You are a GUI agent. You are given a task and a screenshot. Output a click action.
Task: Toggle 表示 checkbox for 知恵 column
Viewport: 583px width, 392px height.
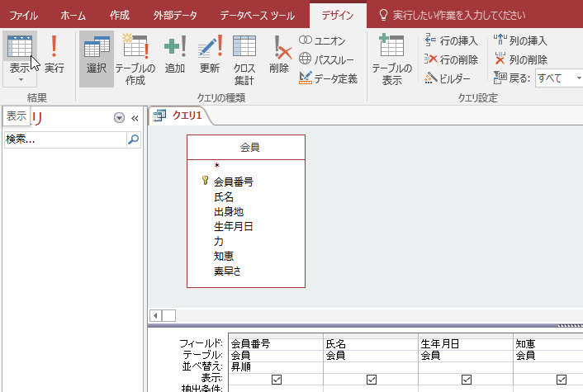coord(562,380)
